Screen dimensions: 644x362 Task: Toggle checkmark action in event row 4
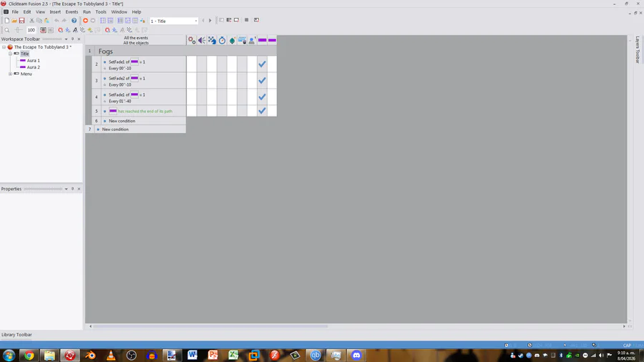coord(262,97)
